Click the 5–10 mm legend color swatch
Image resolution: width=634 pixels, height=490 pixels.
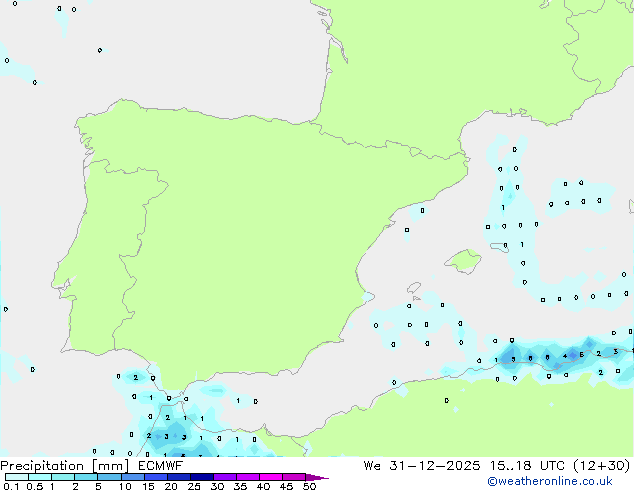(x=109, y=477)
